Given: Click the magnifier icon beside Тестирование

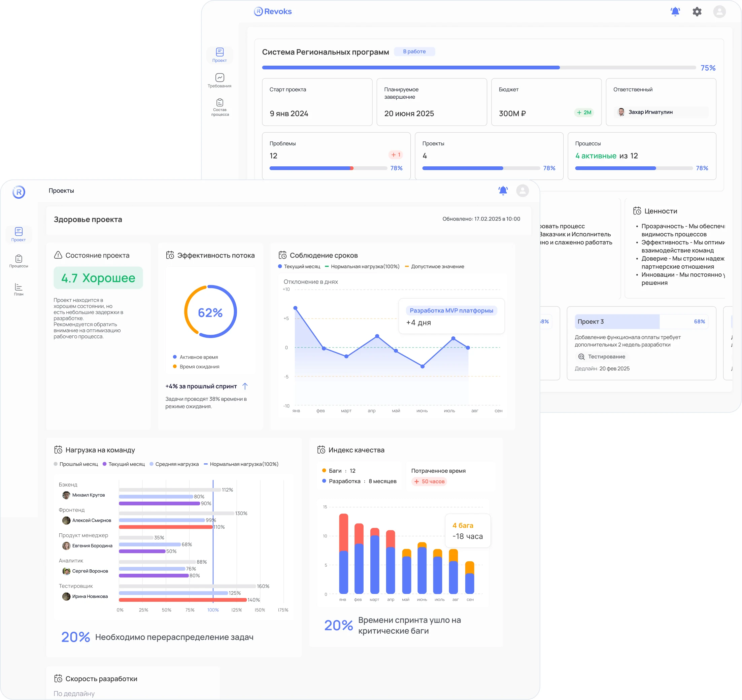Looking at the screenshot, I should pyautogui.click(x=581, y=357).
